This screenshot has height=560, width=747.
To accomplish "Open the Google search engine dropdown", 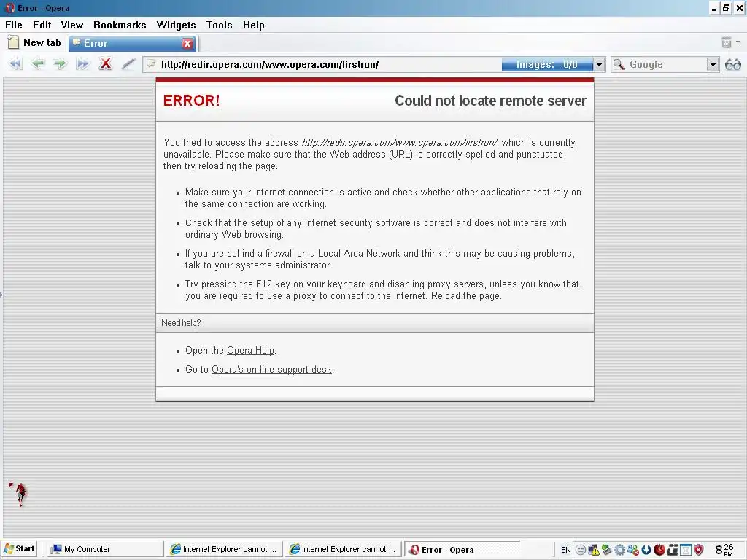I will click(713, 64).
